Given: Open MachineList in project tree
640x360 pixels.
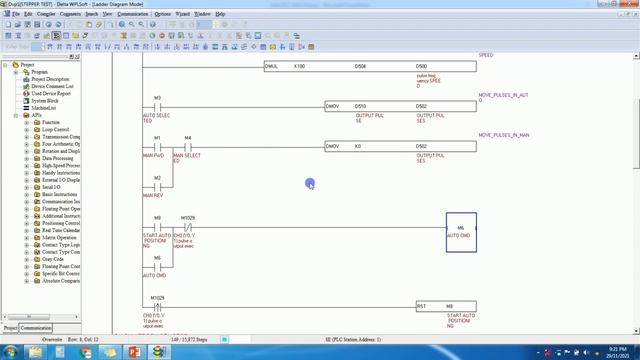Looking at the screenshot, I should click(x=44, y=108).
